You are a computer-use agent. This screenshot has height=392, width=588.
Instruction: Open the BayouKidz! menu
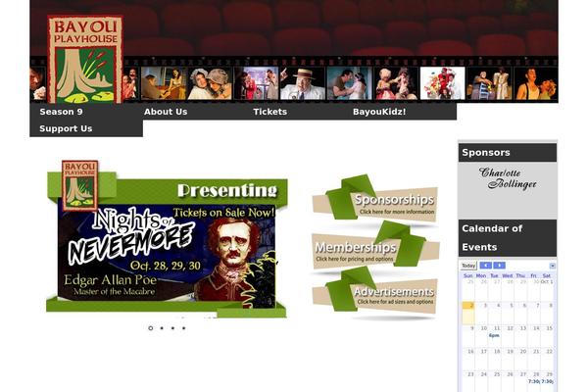coord(379,112)
